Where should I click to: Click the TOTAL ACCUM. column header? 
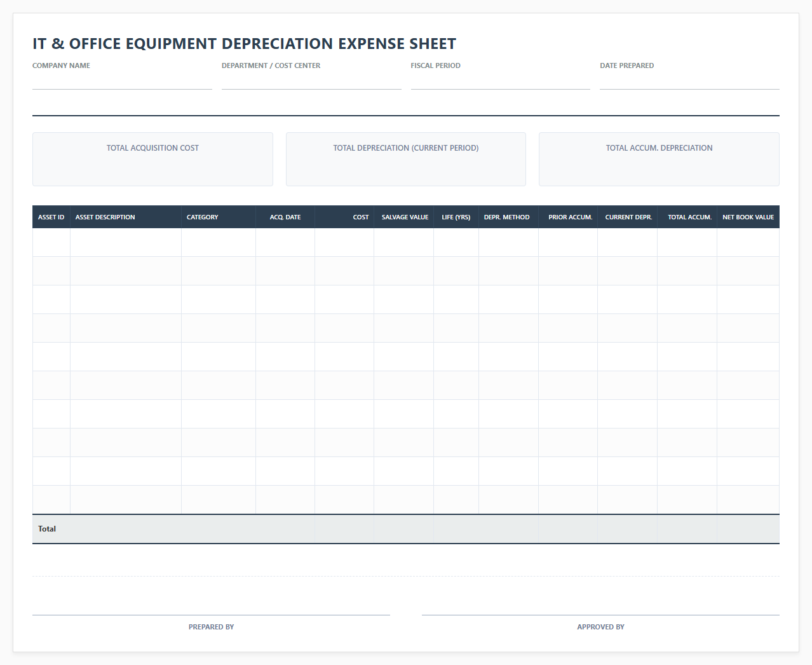click(x=687, y=217)
